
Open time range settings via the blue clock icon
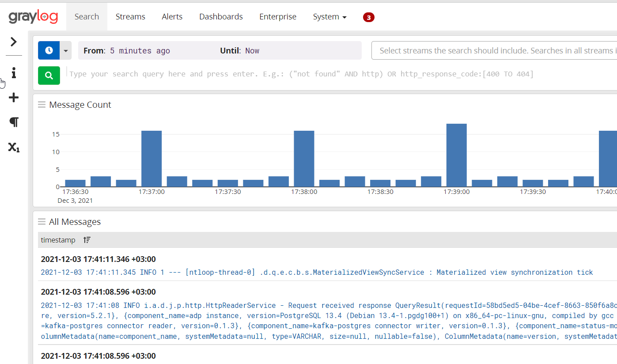(x=48, y=50)
